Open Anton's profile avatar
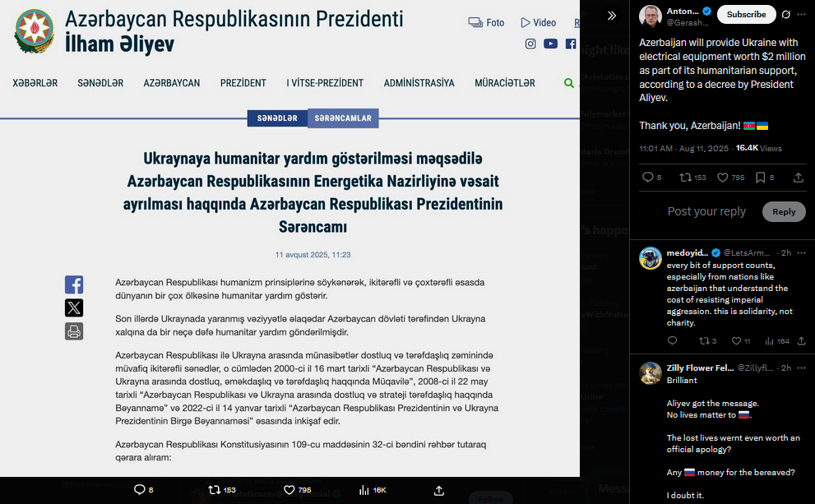Image resolution: width=815 pixels, height=504 pixels. coord(651,16)
